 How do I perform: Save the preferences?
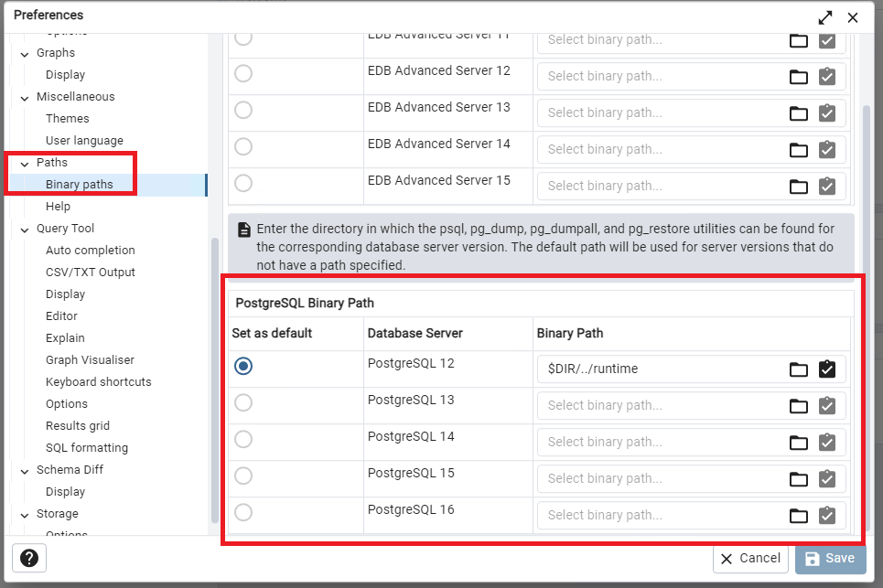coord(830,558)
